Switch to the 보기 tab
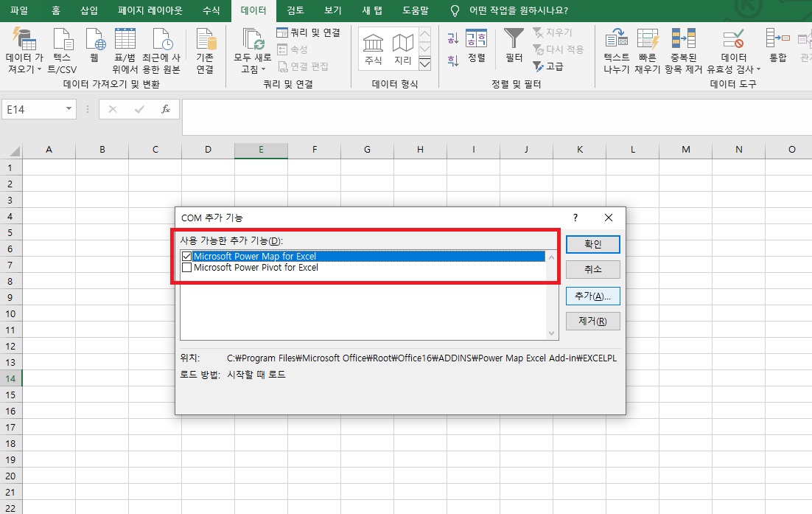The image size is (812, 514). click(x=332, y=10)
